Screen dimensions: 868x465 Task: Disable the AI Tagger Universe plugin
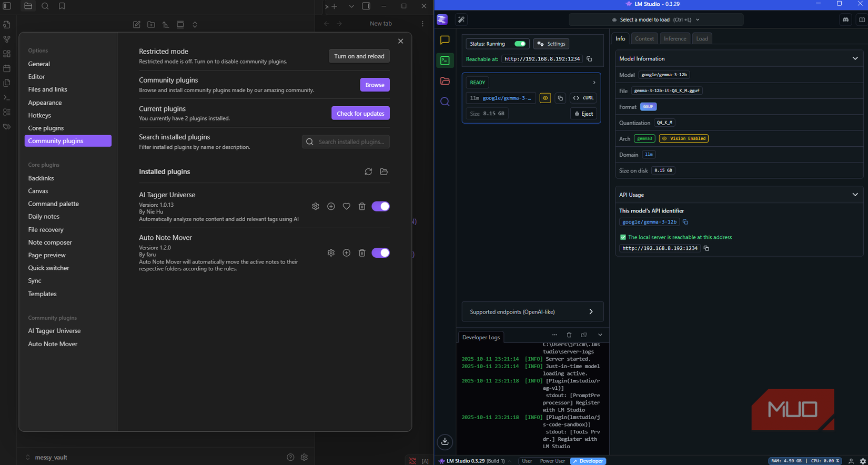pos(380,207)
